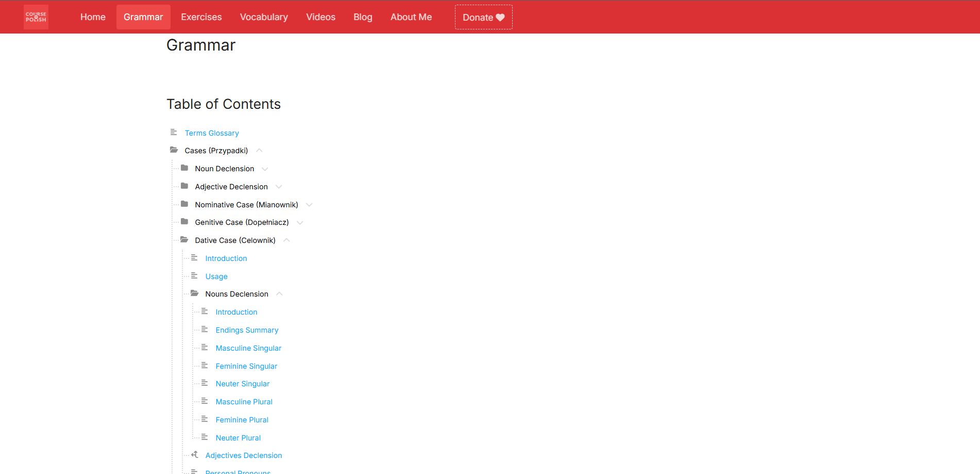Click the Donate button
The image size is (980, 474).
tap(483, 17)
